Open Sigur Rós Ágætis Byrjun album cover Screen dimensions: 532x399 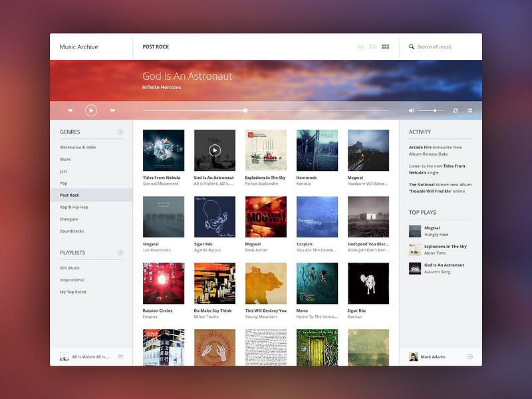pos(215,217)
